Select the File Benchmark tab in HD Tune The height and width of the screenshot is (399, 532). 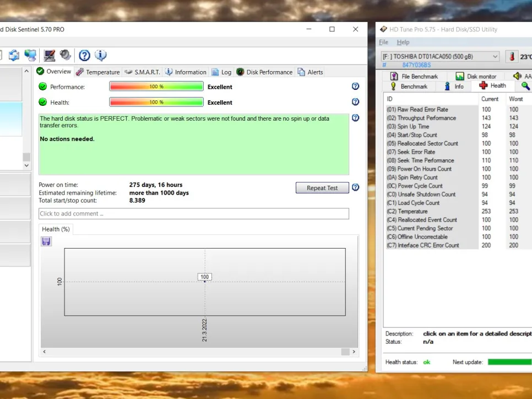(414, 77)
